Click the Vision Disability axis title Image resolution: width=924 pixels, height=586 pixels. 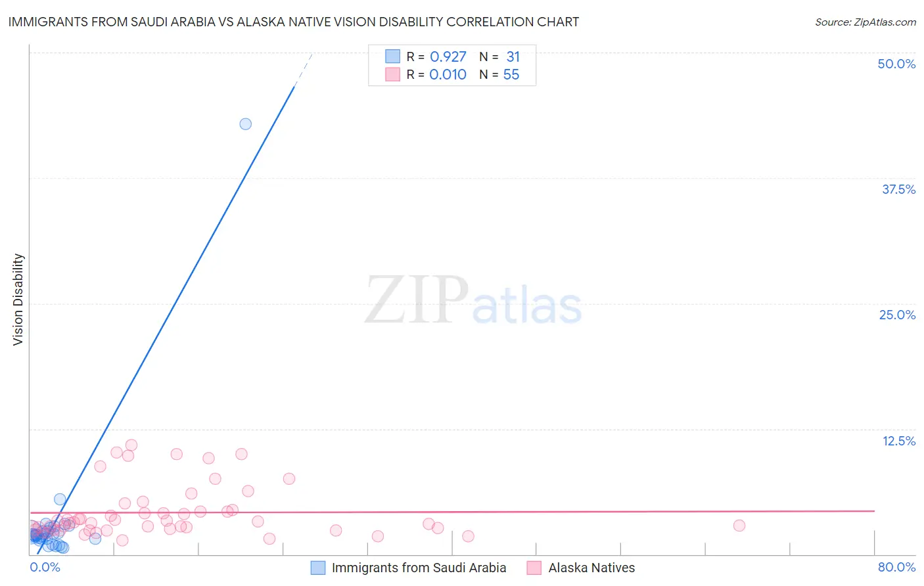tap(18, 300)
